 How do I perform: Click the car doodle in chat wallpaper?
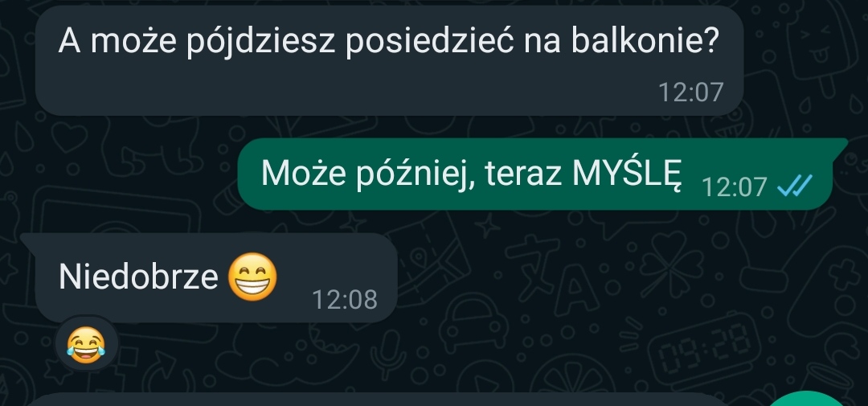[473, 323]
